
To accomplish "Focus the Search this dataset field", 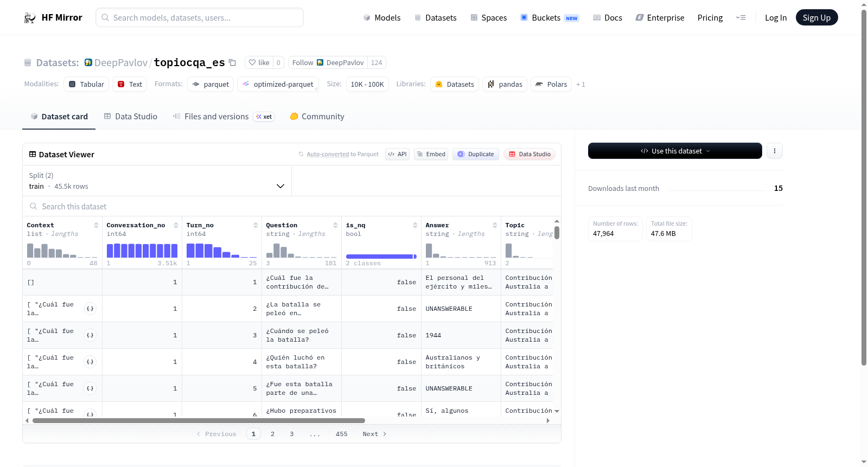I will [292, 207].
